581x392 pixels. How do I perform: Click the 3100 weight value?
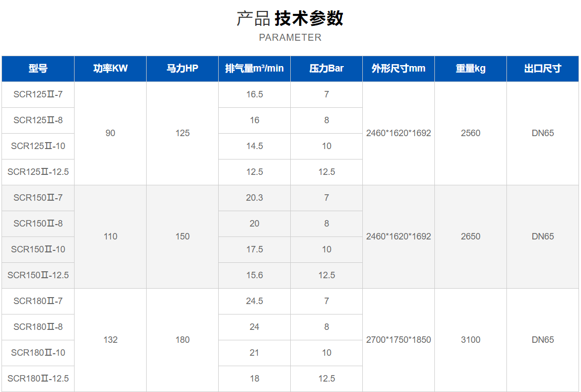point(471,340)
